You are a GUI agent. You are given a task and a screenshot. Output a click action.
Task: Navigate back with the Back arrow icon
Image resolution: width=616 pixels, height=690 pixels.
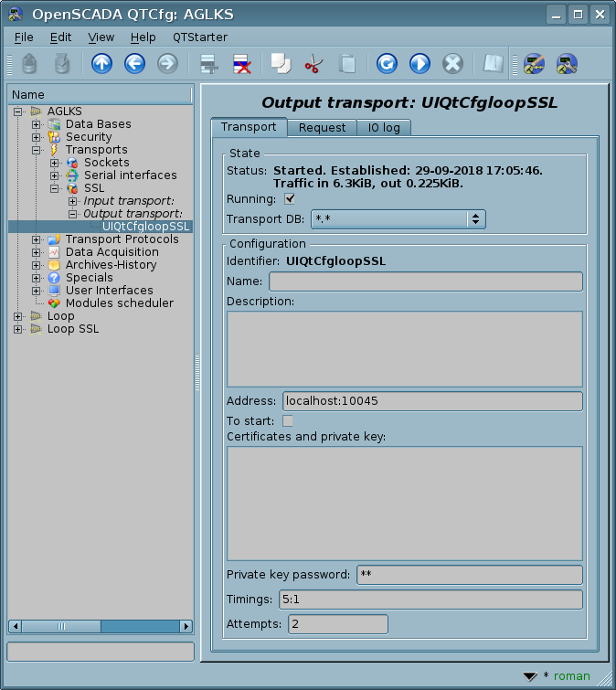point(134,64)
